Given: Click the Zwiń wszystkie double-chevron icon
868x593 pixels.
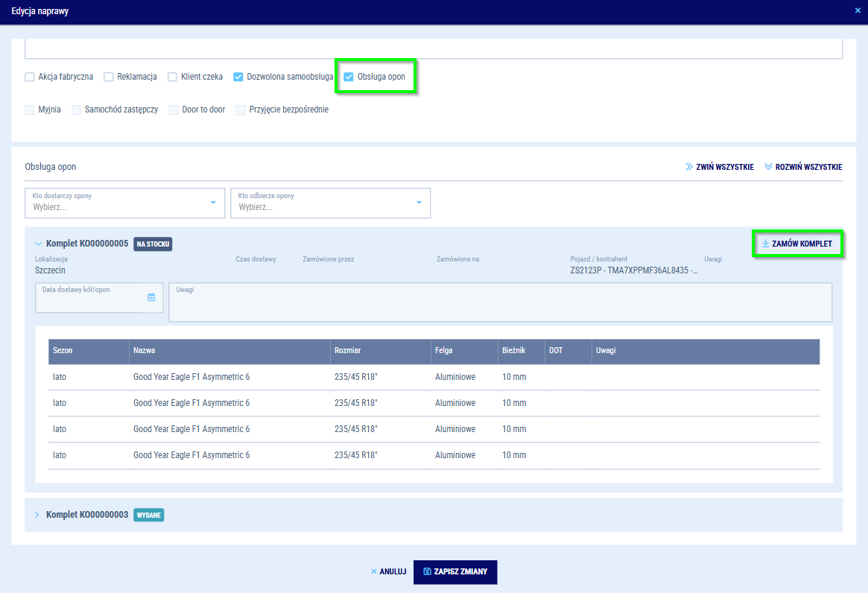Looking at the screenshot, I should [688, 167].
